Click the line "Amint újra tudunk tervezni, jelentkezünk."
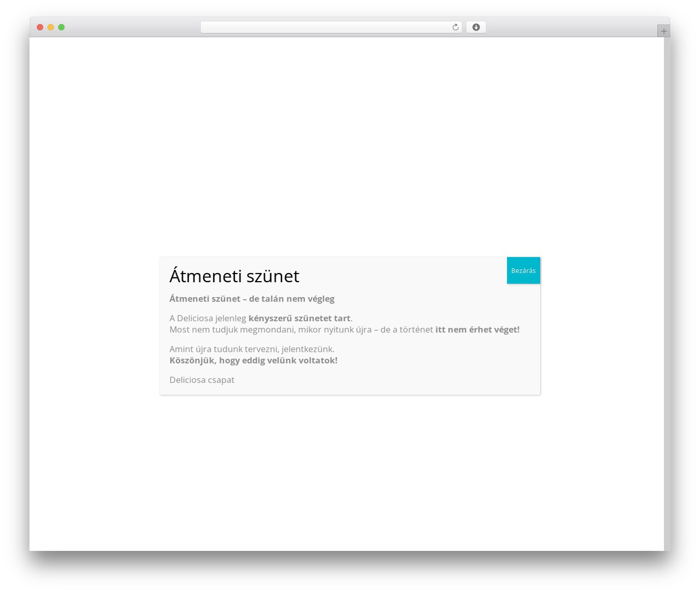Screen dimensions: 700x593 pos(252,349)
